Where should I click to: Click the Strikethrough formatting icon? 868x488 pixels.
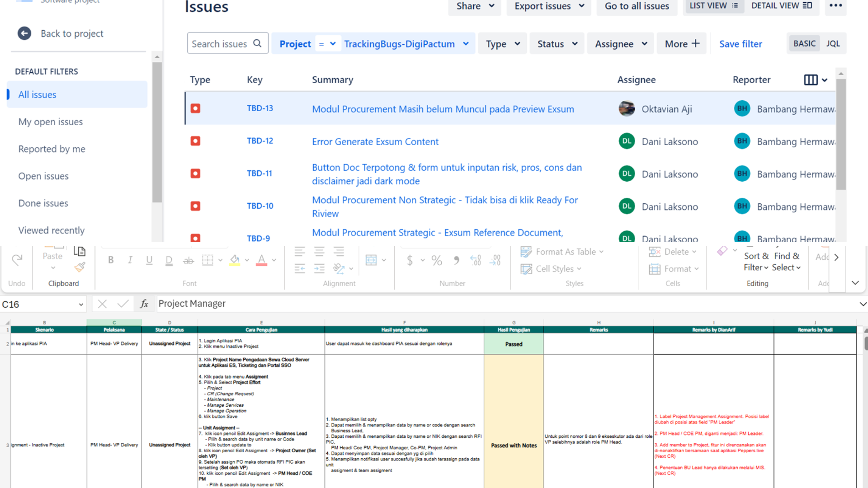[x=188, y=260]
